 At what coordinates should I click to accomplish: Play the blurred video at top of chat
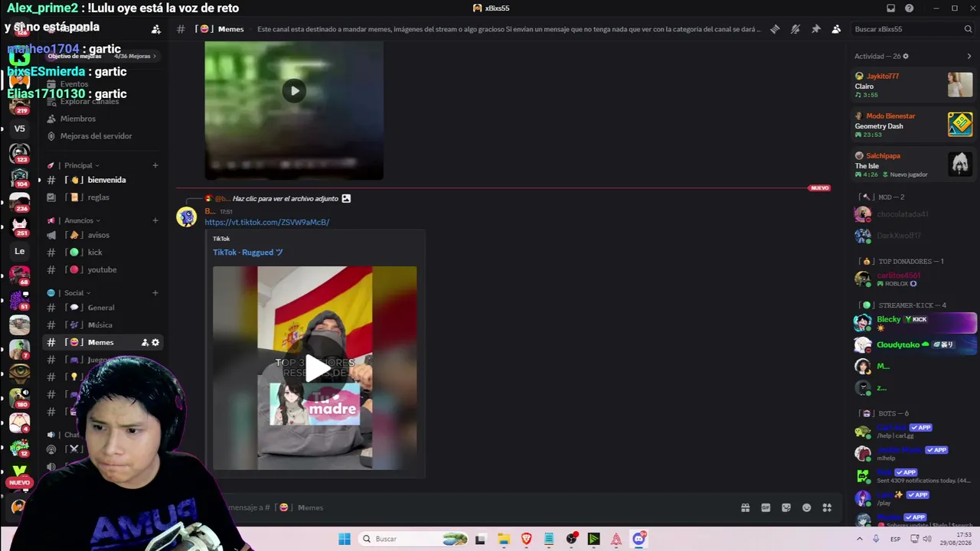coord(294,91)
